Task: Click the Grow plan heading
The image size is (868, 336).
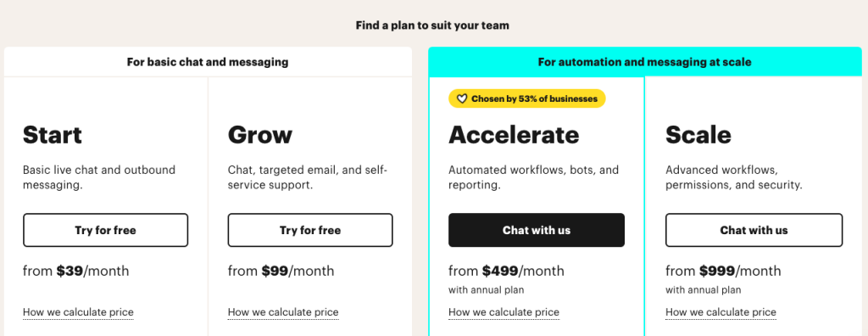Action: 260,135
